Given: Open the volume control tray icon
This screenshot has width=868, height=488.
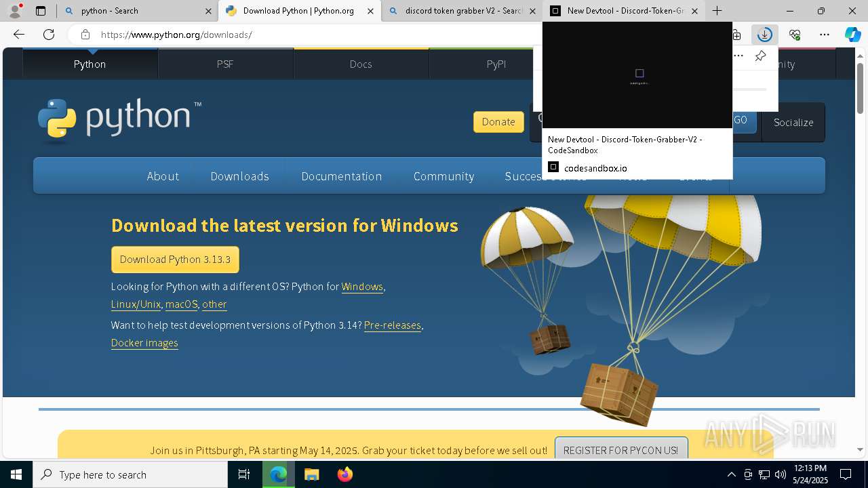Looking at the screenshot, I should pyautogui.click(x=781, y=474).
